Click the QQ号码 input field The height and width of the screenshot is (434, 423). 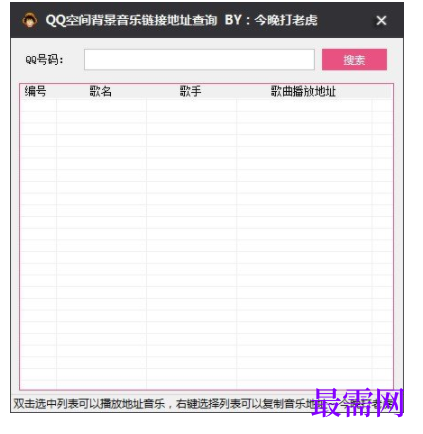click(199, 60)
